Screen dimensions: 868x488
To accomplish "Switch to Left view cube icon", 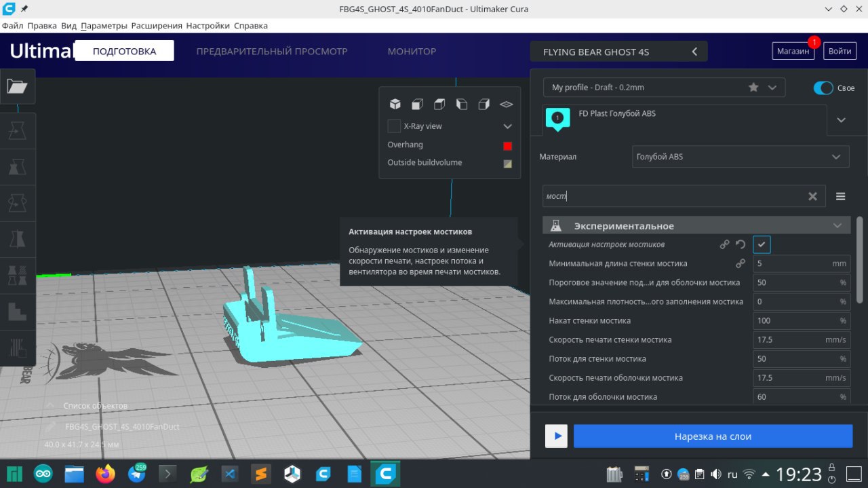I will [462, 105].
